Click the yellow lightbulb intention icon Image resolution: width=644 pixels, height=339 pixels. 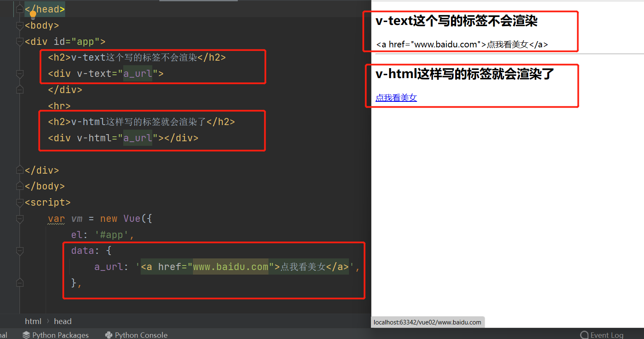click(33, 15)
